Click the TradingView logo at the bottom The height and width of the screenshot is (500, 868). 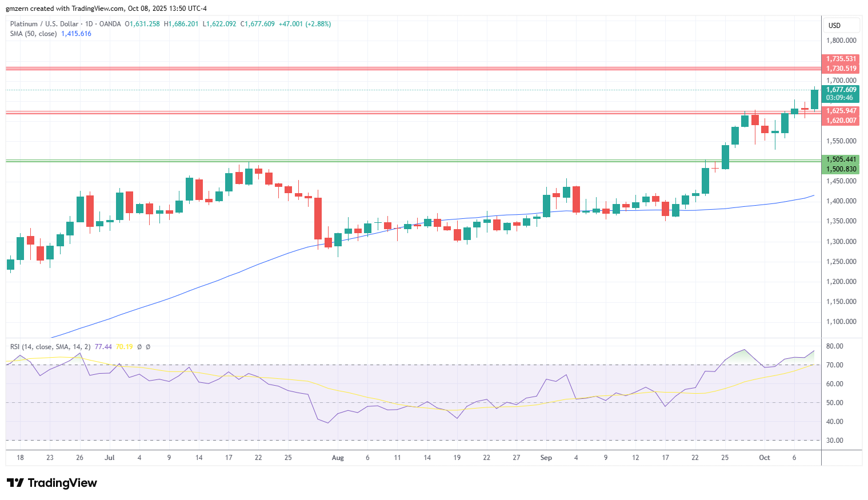[52, 483]
